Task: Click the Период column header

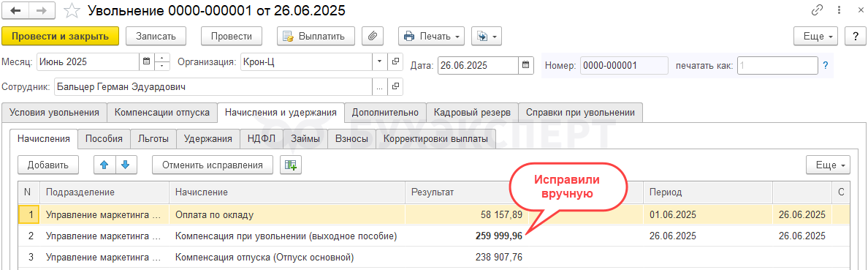Action: click(707, 192)
